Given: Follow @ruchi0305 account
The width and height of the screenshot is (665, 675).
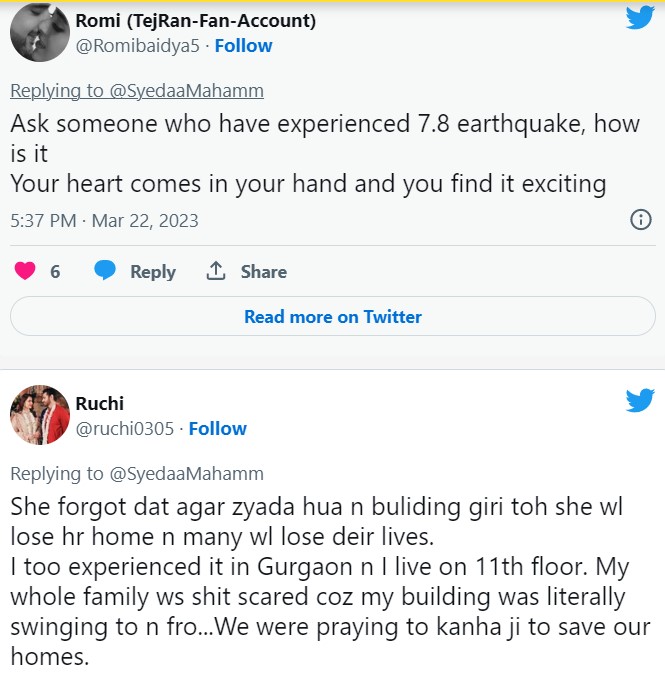Looking at the screenshot, I should coord(217,428).
